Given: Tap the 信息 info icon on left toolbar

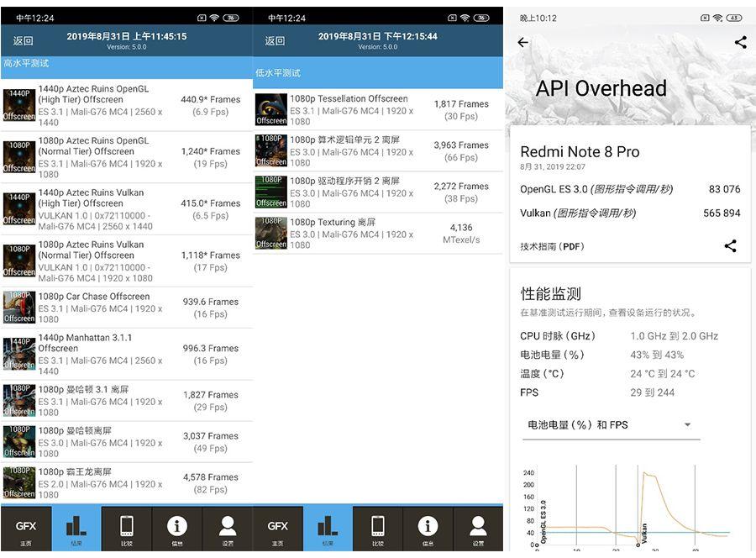Looking at the screenshot, I should click(176, 528).
